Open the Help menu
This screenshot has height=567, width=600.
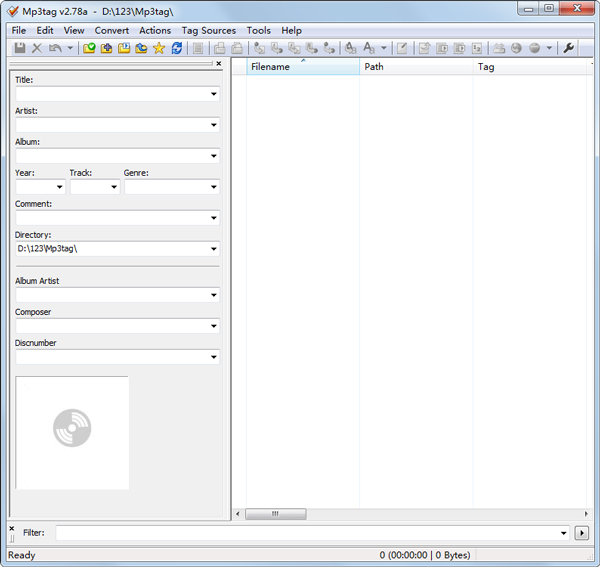(x=292, y=31)
